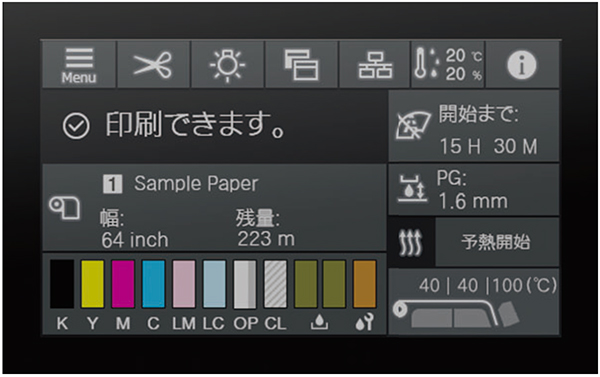Viewport: 600px width, 377px height.
Task: Tap the temperature and humidity indicator
Action: point(448,65)
